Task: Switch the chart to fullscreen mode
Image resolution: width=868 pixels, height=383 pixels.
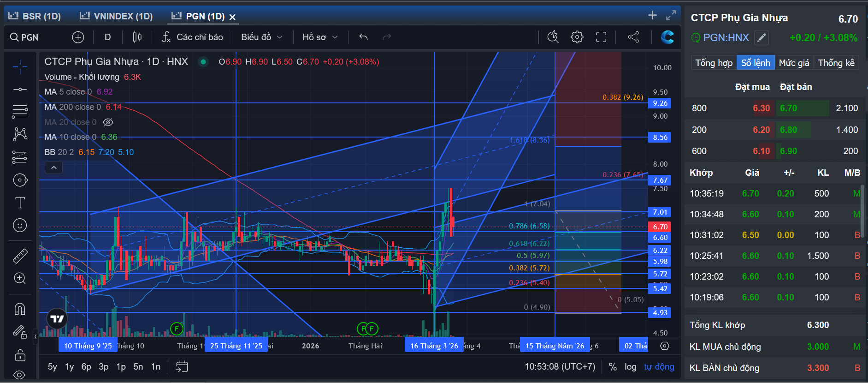Action: pos(601,37)
